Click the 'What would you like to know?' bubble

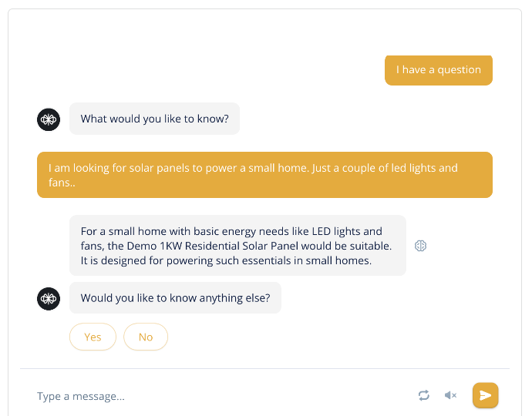point(154,119)
